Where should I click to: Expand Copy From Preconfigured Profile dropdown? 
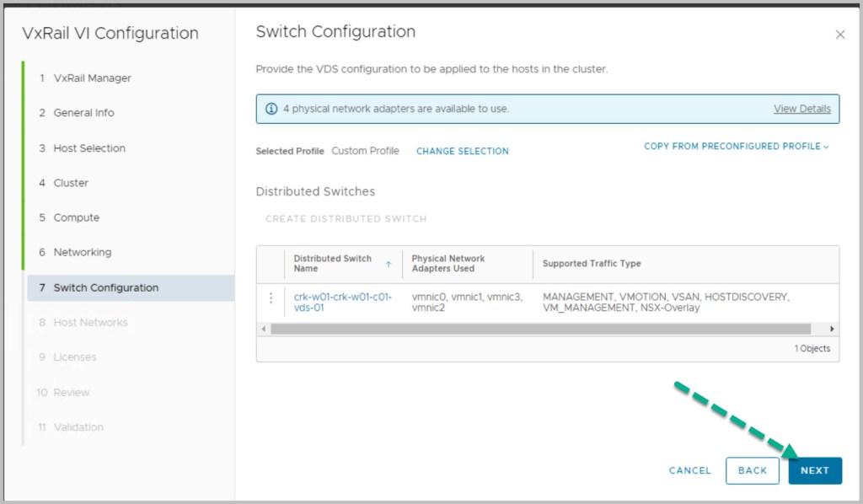[x=737, y=147]
